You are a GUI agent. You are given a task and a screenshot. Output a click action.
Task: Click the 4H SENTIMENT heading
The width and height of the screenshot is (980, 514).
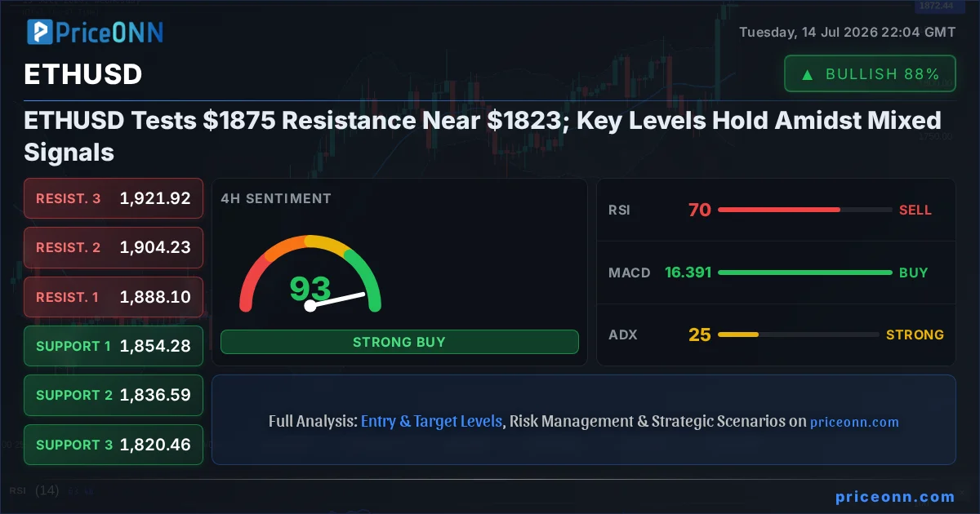tap(276, 198)
